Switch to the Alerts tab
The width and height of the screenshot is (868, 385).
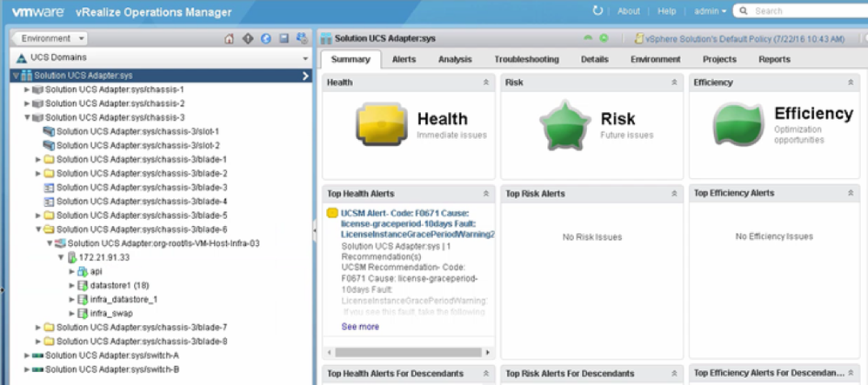(404, 59)
